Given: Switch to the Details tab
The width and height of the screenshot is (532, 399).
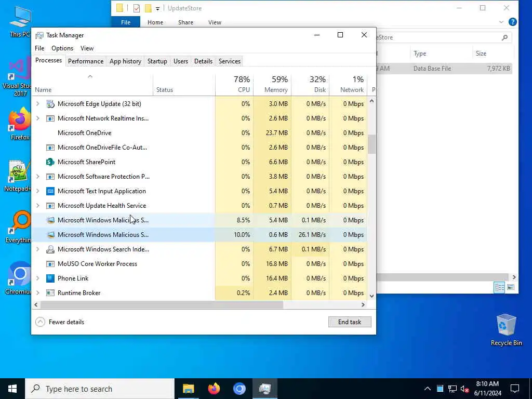Looking at the screenshot, I should tap(203, 61).
